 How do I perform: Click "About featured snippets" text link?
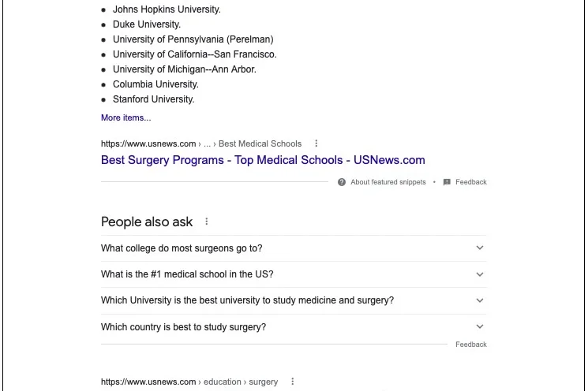388,182
